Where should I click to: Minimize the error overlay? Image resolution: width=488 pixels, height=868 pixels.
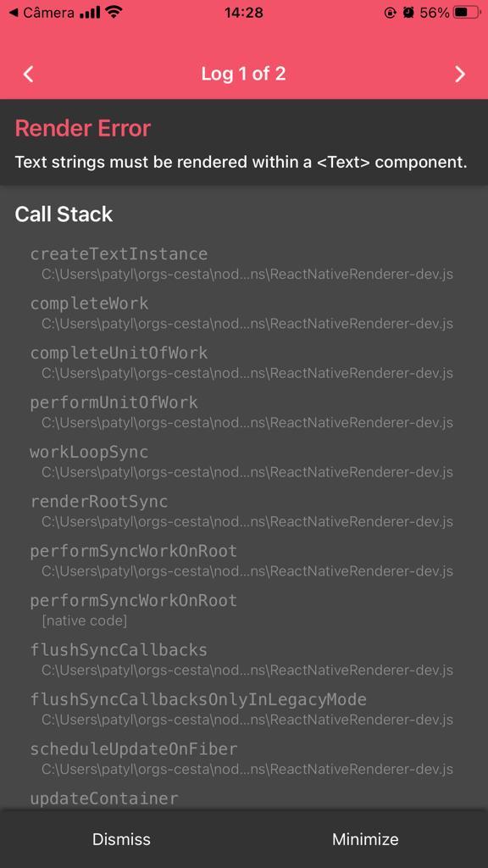365,839
